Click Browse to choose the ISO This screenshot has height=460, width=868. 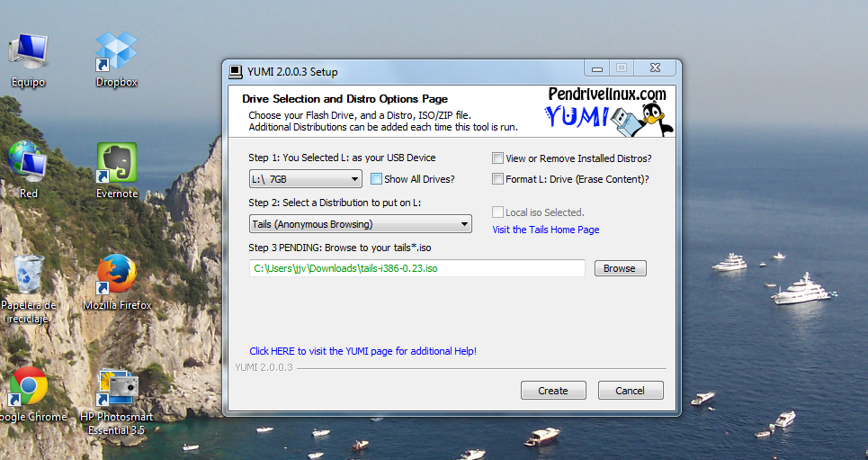click(x=620, y=268)
